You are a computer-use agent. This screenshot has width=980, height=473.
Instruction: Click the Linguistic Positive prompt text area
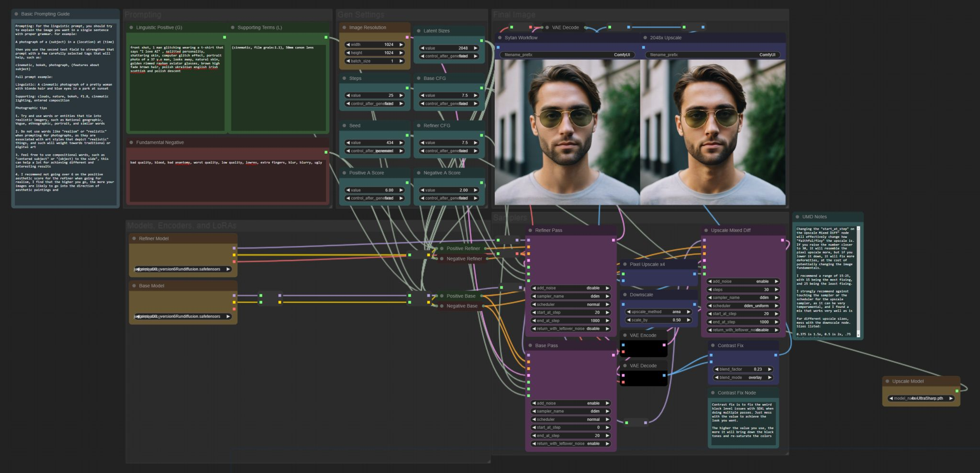click(177, 88)
